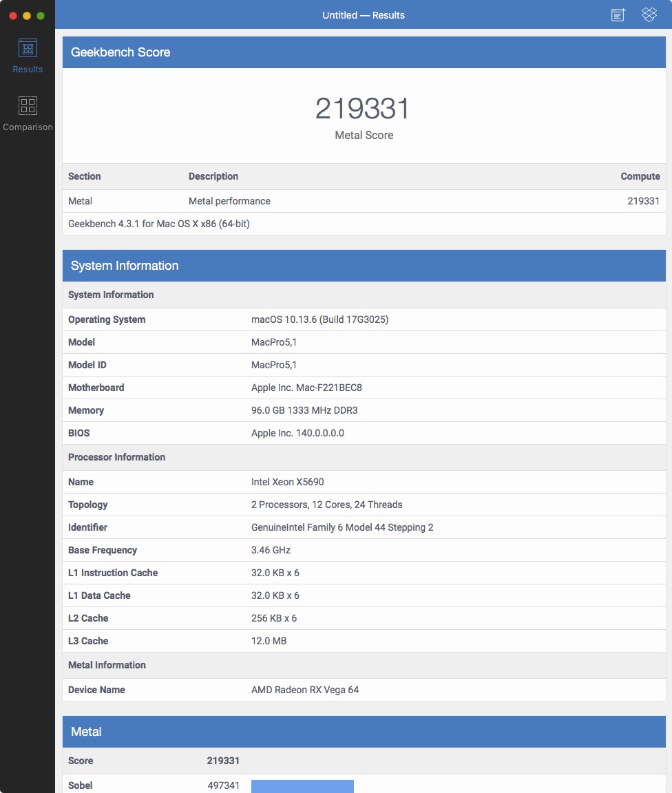Click the upload results icon in title bar
The width and height of the screenshot is (672, 793).
point(618,14)
